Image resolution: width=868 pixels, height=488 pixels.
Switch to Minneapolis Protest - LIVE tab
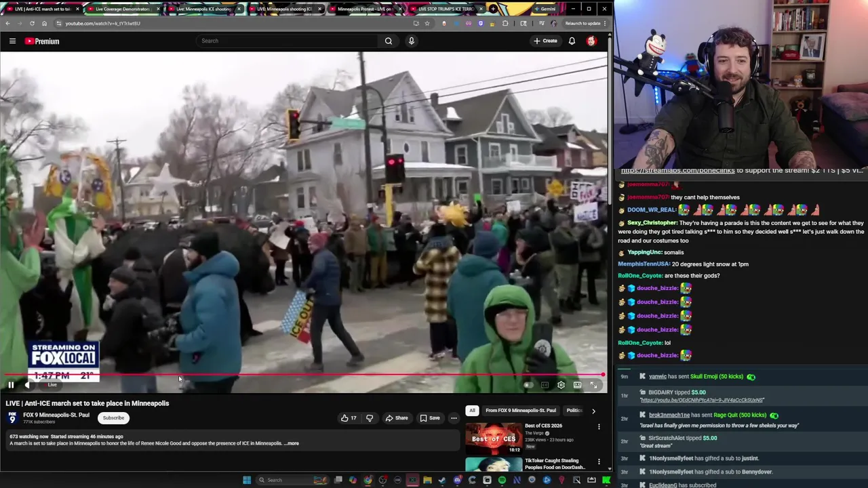coord(365,9)
